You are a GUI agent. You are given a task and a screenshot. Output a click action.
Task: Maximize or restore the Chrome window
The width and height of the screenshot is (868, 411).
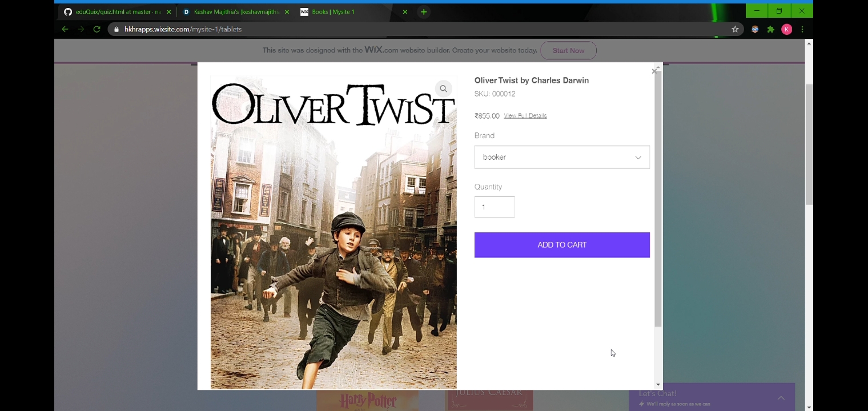click(779, 11)
